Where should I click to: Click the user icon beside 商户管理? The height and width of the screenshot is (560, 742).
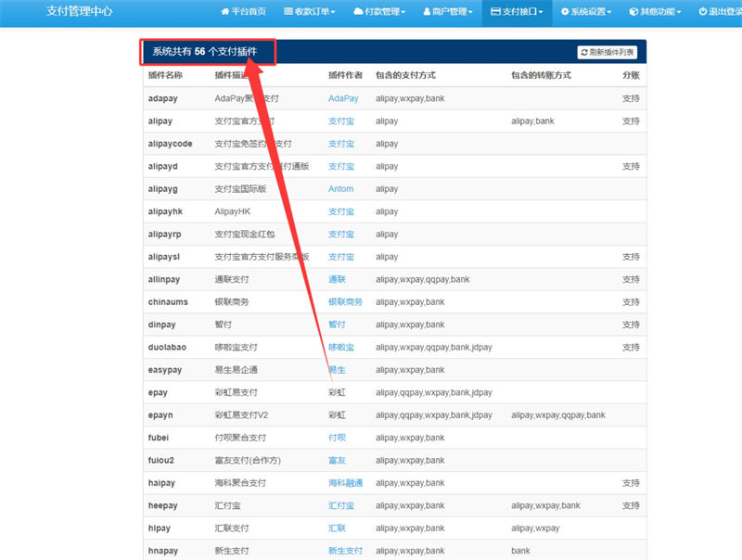click(x=427, y=12)
